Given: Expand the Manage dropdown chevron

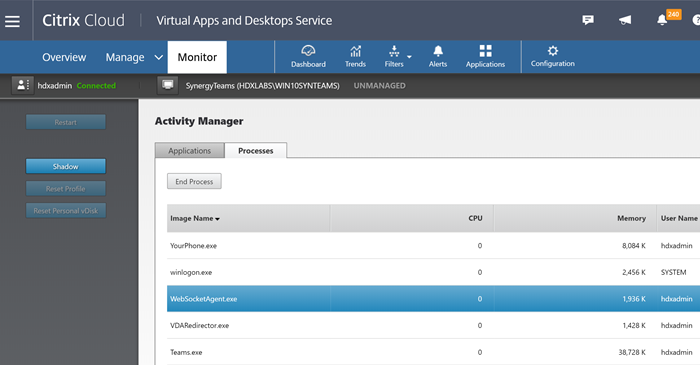Looking at the screenshot, I should (x=158, y=58).
